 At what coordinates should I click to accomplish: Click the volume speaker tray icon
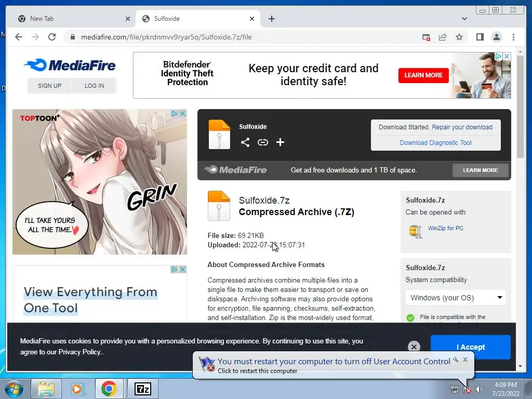tap(480, 389)
